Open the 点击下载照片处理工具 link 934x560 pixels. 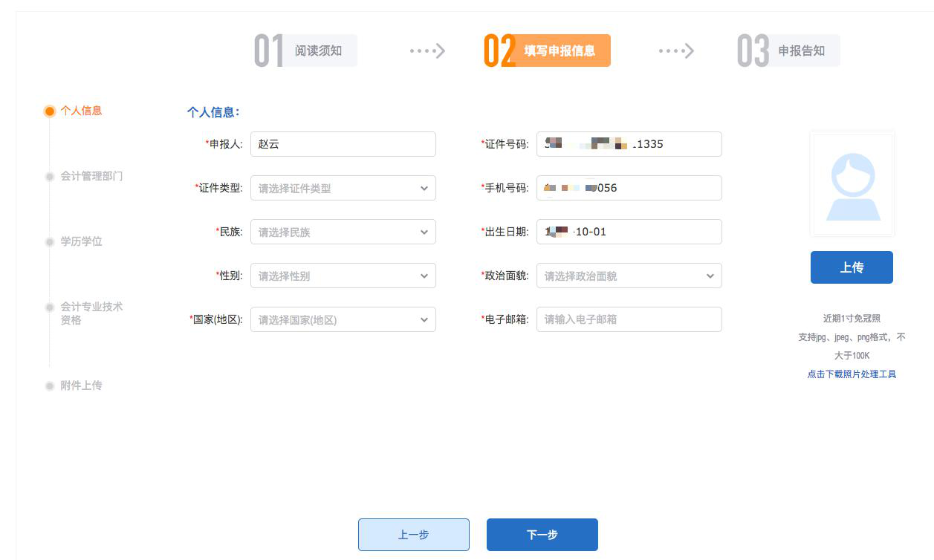click(x=852, y=374)
